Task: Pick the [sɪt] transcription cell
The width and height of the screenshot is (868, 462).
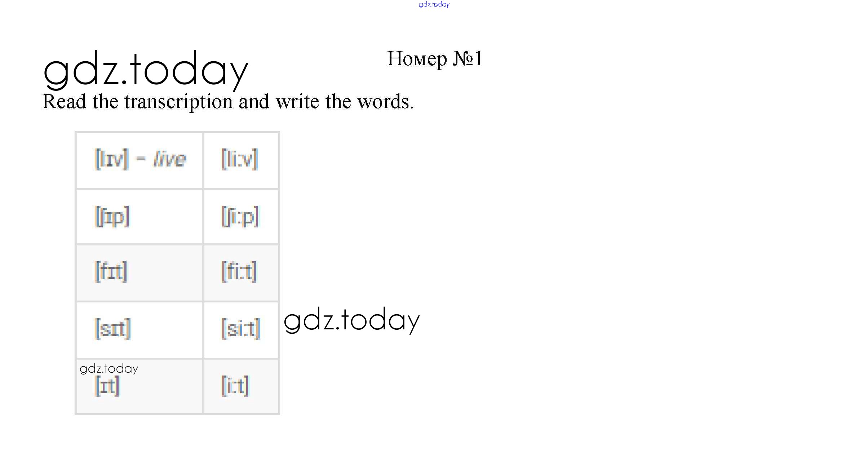Action: [x=112, y=329]
